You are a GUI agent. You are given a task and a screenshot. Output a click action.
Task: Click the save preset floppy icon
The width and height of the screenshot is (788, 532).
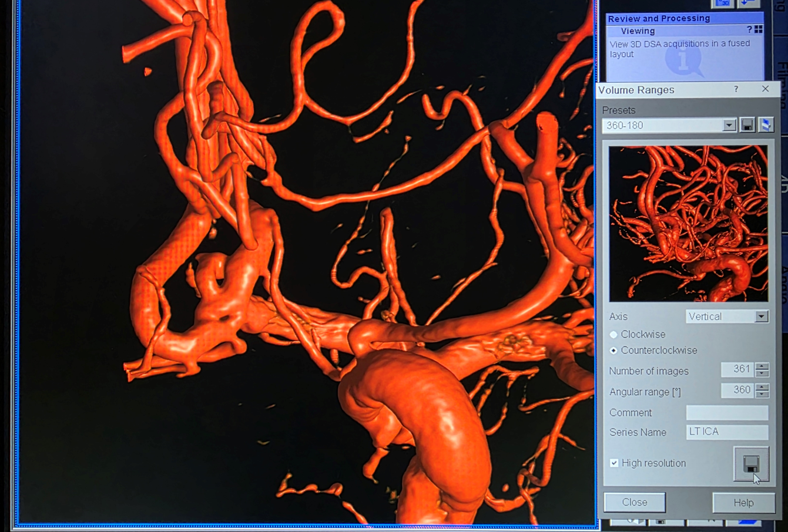[747, 125]
